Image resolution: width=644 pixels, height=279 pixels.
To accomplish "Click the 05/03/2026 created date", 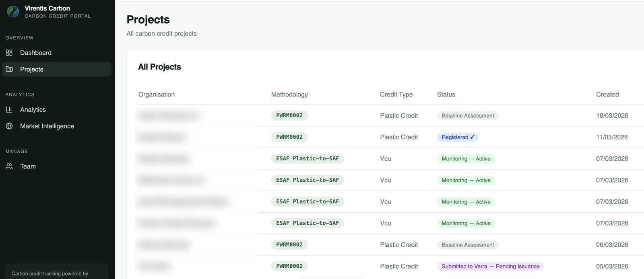I will tap(612, 266).
